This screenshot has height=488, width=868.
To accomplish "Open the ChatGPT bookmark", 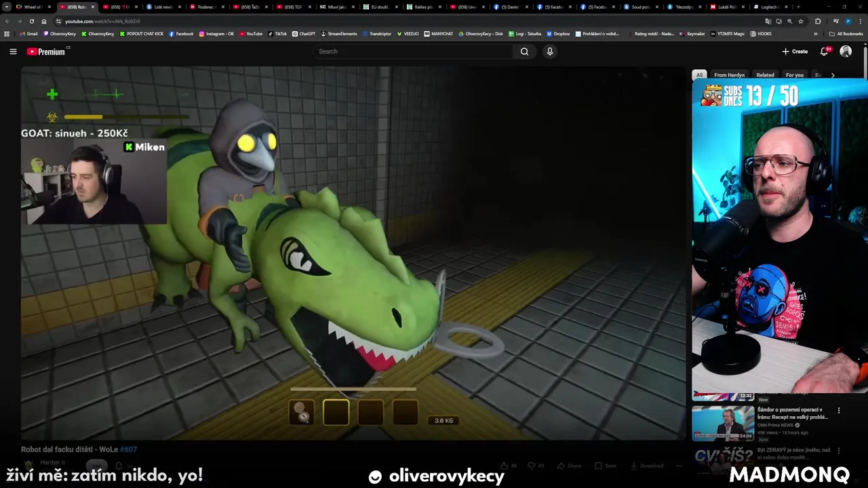I will [x=304, y=33].
